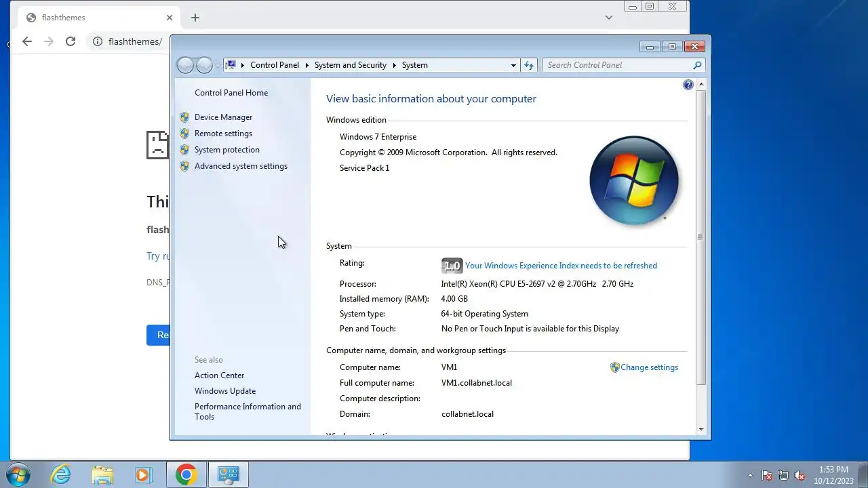Image resolution: width=868 pixels, height=488 pixels.
Task: Click the VM1.collabnet.local full computer name
Action: [x=477, y=383]
